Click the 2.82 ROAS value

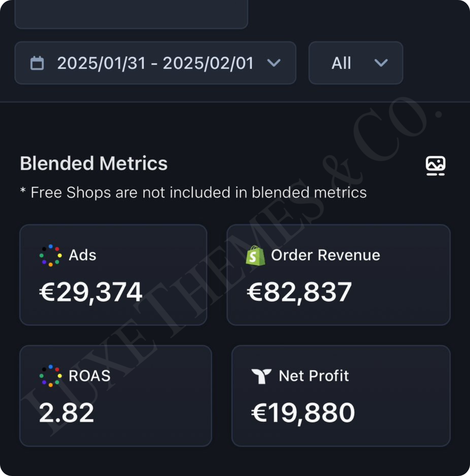67,413
